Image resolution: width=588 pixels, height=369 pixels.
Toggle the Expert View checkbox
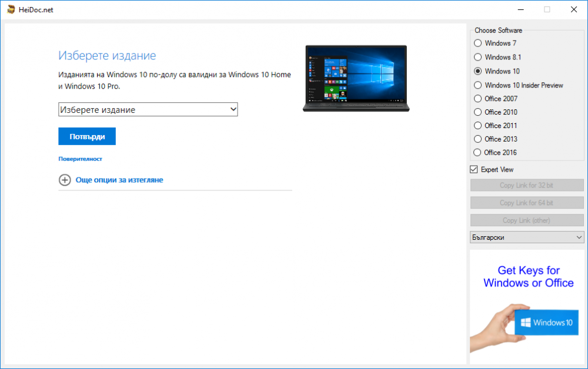(474, 169)
